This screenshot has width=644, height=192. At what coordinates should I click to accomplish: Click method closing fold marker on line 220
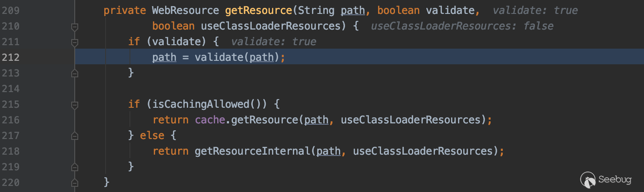[75, 182]
